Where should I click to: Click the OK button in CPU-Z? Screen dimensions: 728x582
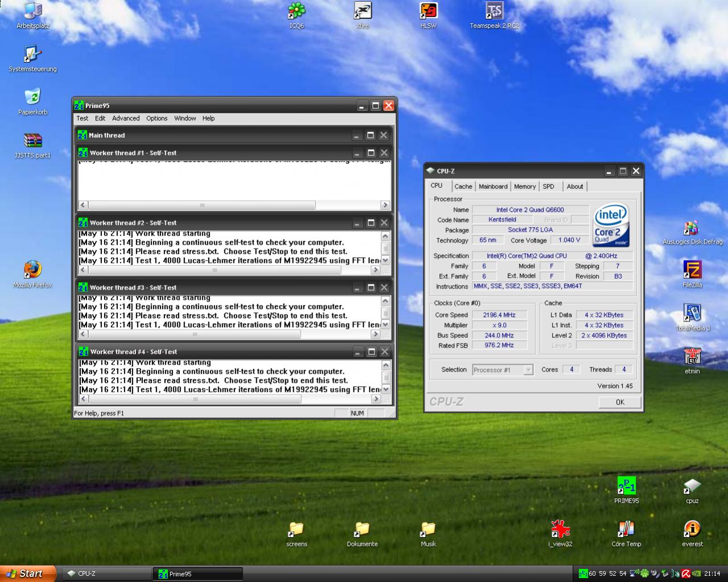620,402
